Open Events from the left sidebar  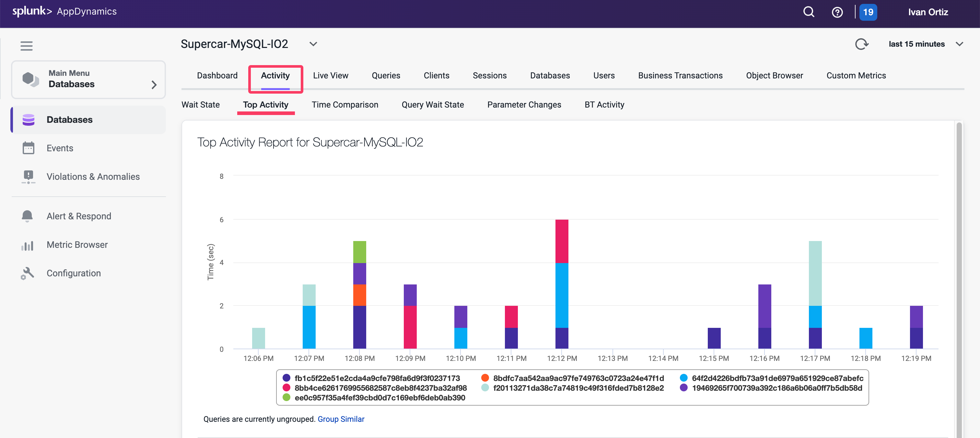click(x=28, y=148)
